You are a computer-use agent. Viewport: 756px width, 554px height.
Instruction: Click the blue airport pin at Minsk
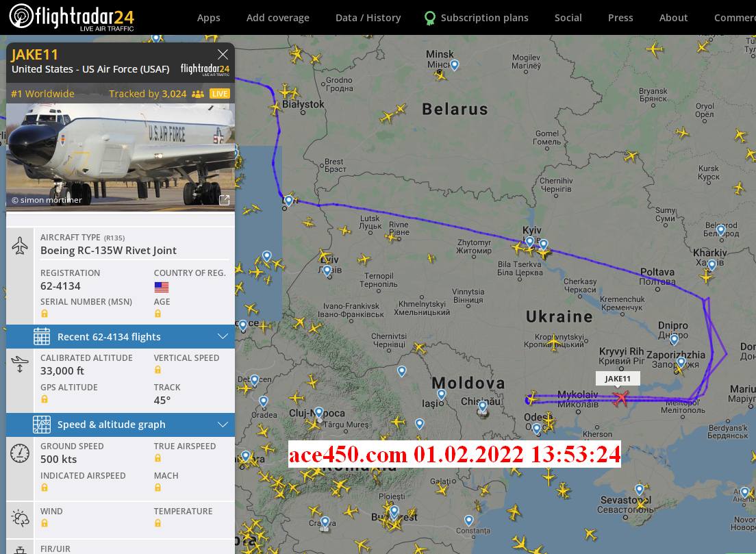(x=454, y=64)
